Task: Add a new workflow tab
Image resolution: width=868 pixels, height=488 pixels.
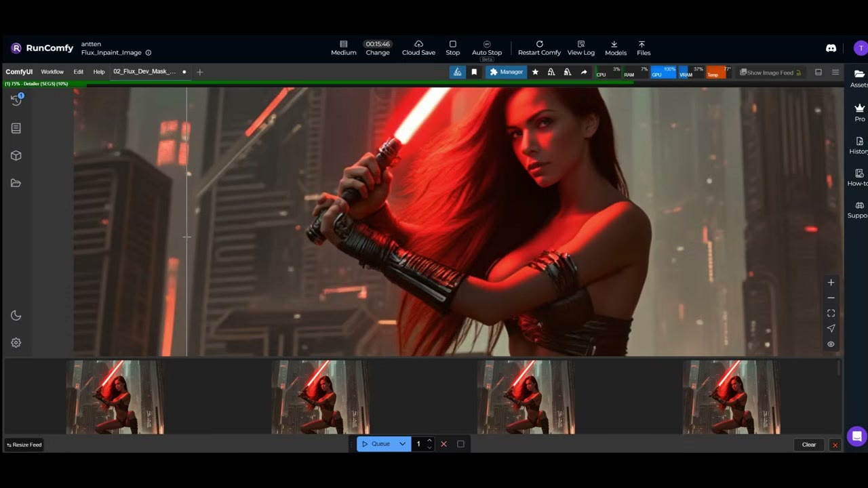Action: [199, 72]
